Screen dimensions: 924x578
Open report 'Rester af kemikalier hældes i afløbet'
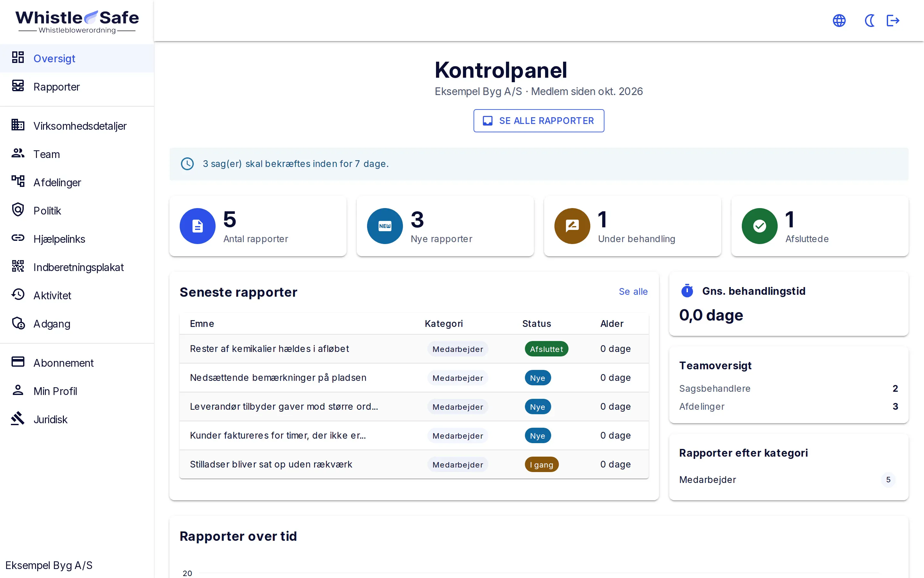pos(414,349)
